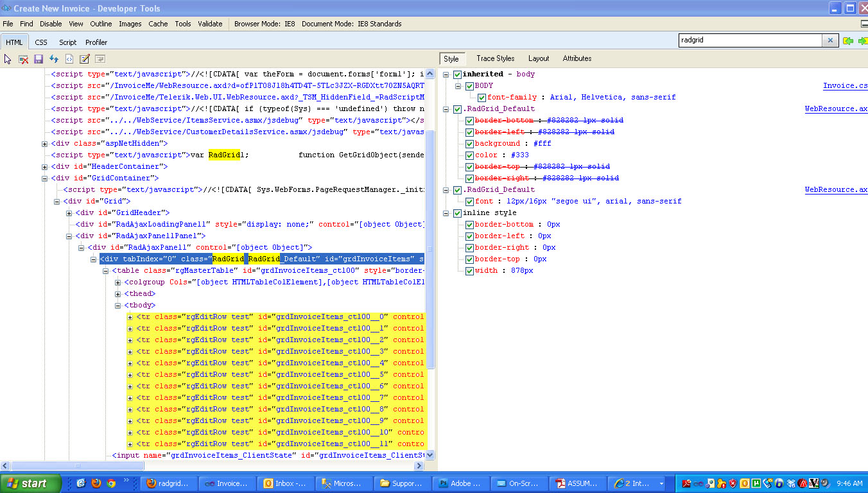
Task: Click the edit pencil icon in toolbar
Action: 85,59
